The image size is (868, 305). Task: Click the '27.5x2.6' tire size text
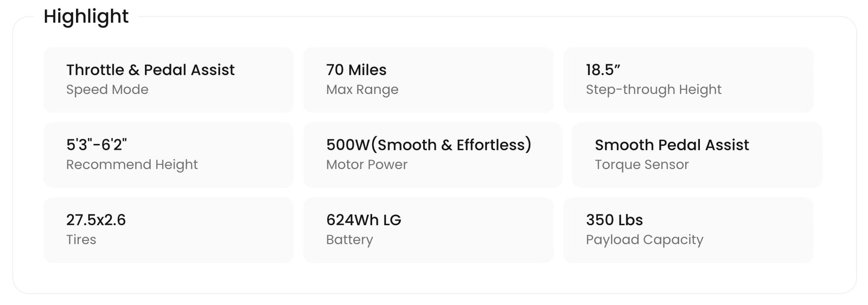pos(95,220)
